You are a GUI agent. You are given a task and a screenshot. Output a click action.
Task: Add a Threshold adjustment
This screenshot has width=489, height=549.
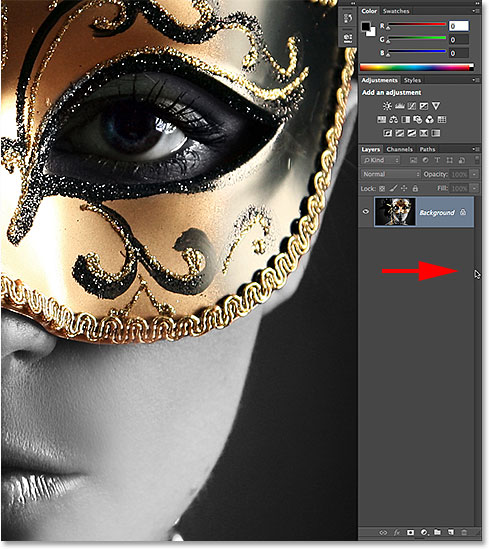pos(412,133)
